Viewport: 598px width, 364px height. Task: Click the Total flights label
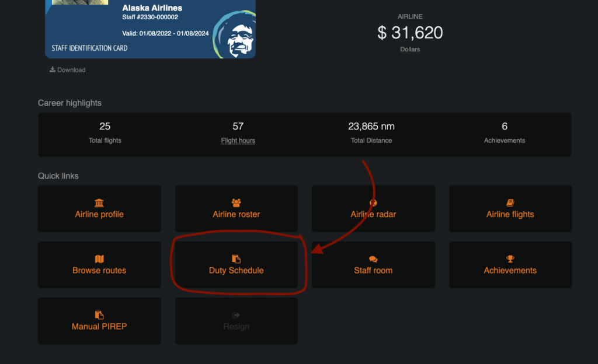click(x=105, y=141)
